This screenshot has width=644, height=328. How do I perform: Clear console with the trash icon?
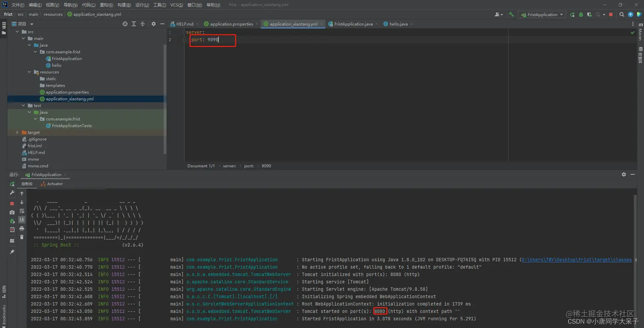pos(22,237)
